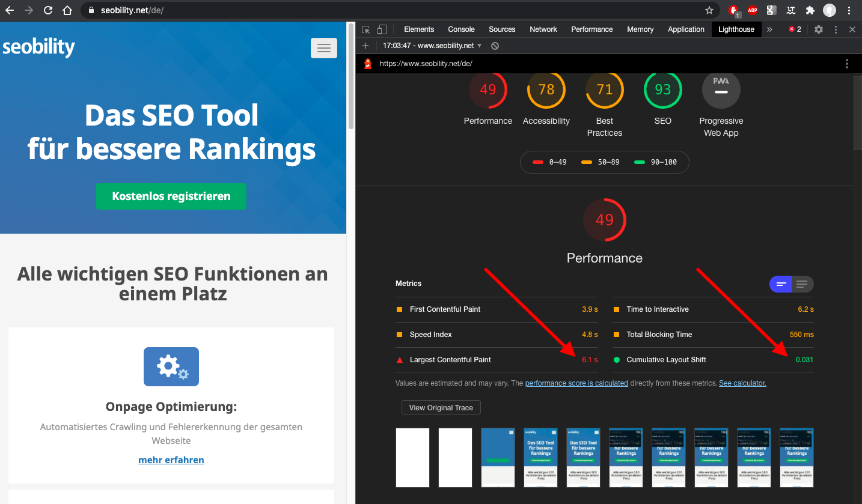Open the LanguageTool extension icon

[x=791, y=10]
